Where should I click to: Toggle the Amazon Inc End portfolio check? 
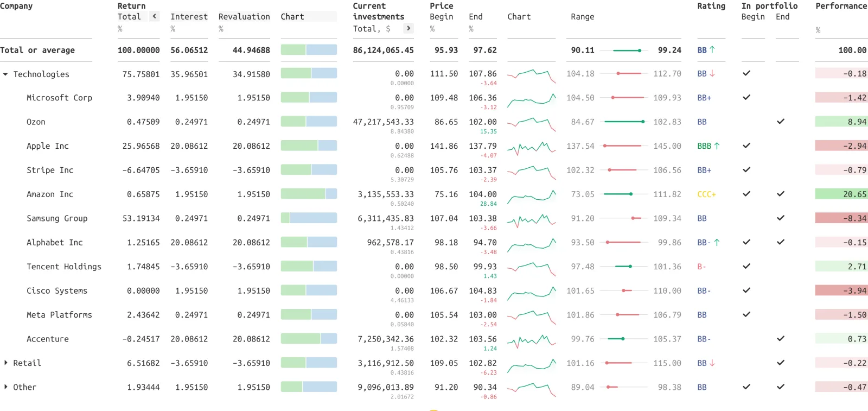pos(781,194)
